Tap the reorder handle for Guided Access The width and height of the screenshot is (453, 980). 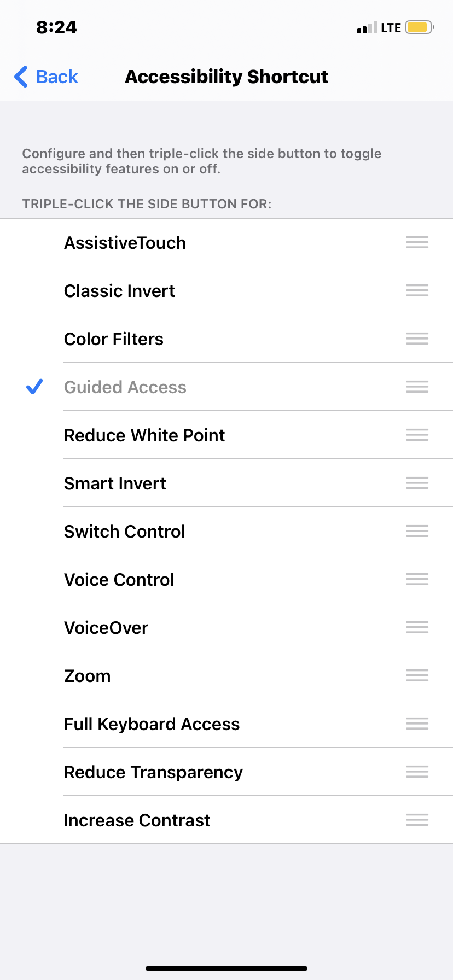417,387
